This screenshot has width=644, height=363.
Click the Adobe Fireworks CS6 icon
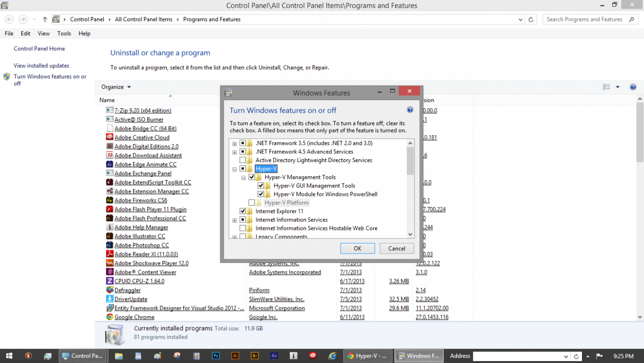point(110,200)
